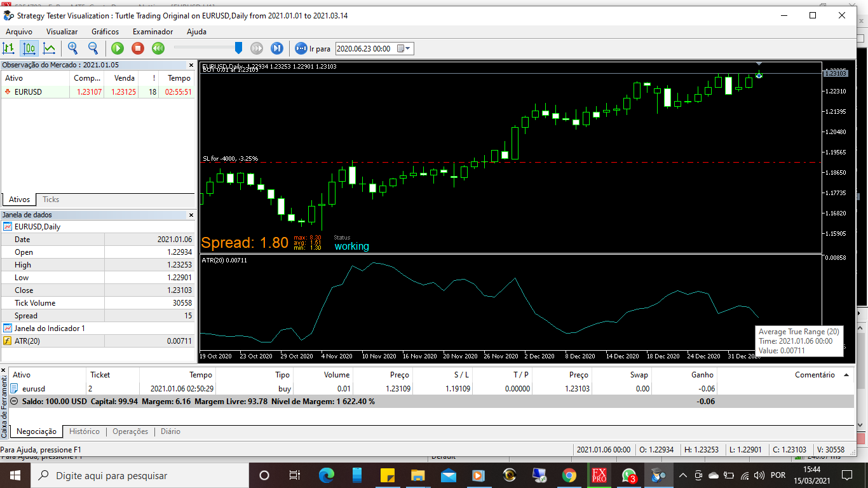Switch to the Ticks tab
The height and width of the screenshot is (488, 868).
[51, 200]
